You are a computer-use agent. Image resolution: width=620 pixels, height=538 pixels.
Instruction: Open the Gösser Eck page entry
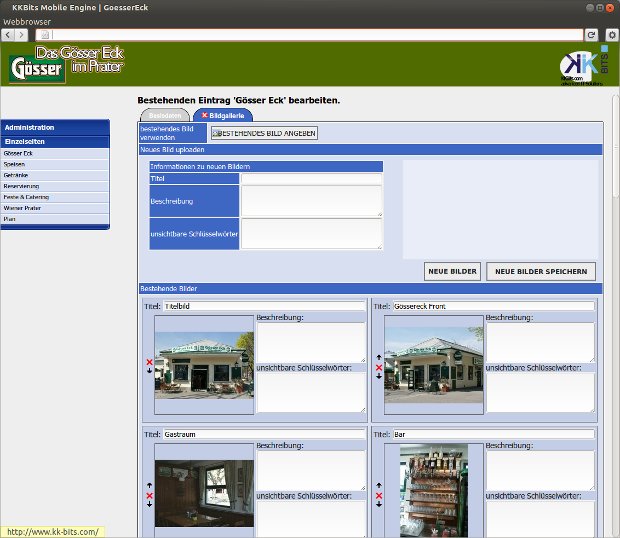click(x=55, y=153)
